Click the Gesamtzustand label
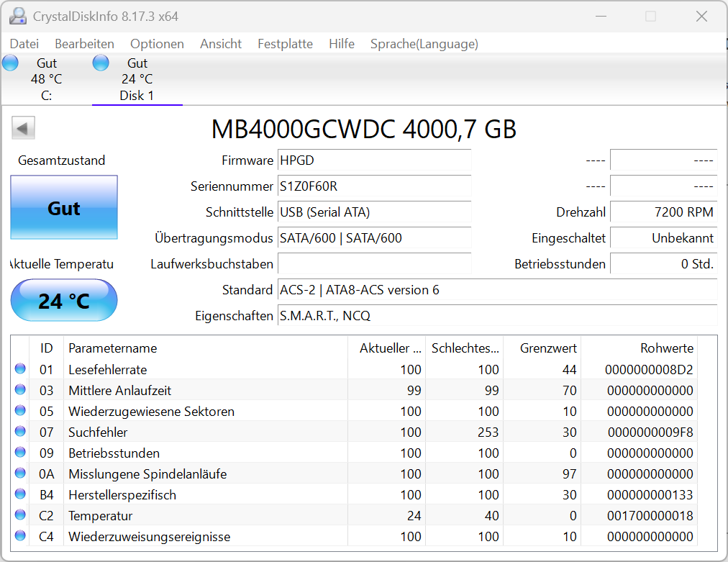This screenshot has width=728, height=562. tap(61, 160)
